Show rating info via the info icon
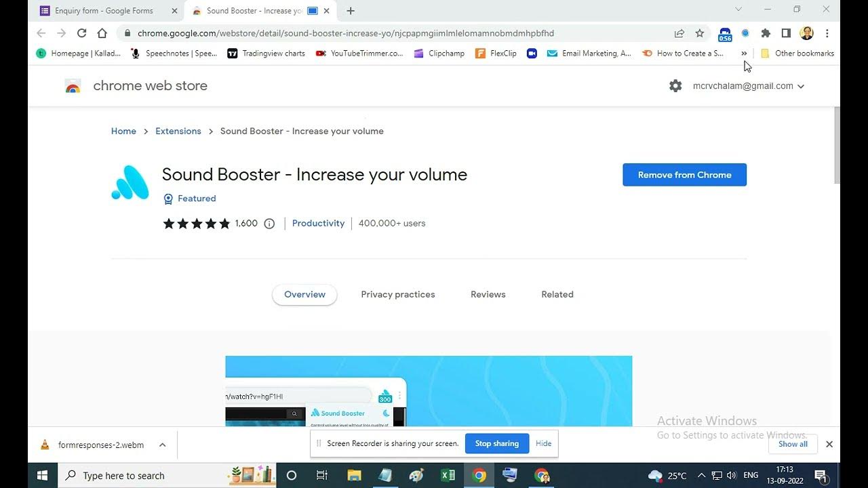 pos(269,224)
